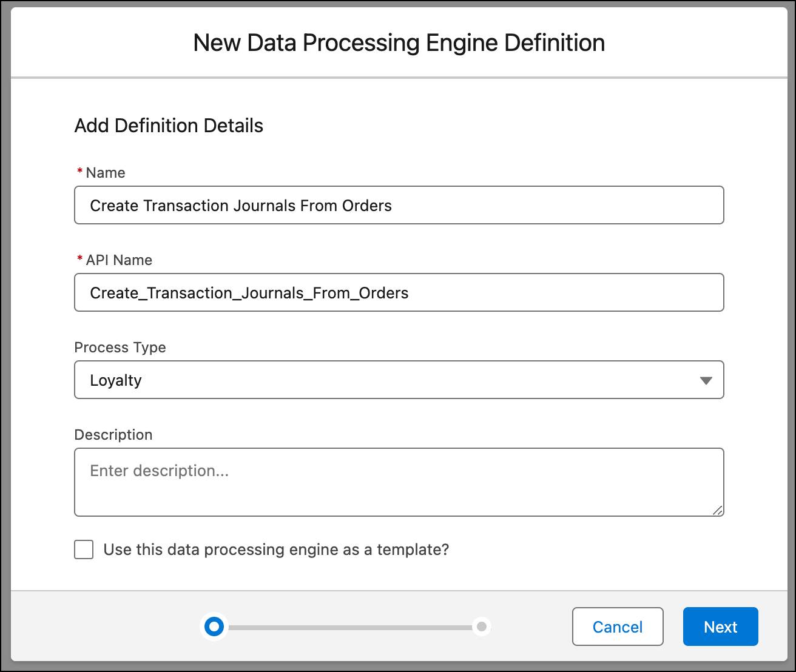796x672 pixels.
Task: Proceed by clicking Next
Action: click(x=720, y=627)
